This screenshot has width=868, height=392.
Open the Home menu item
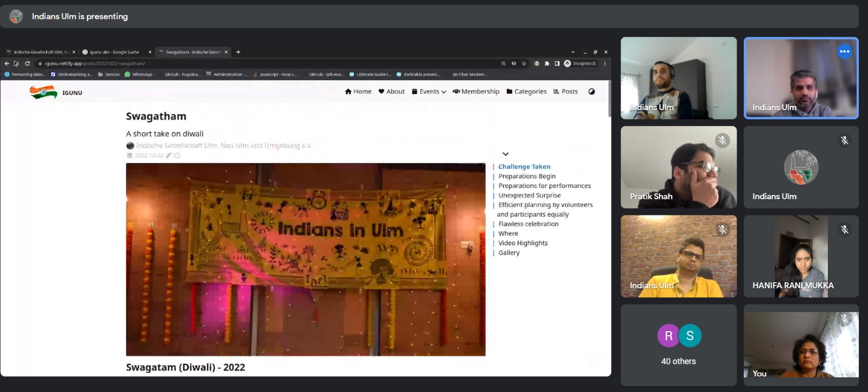(x=358, y=92)
